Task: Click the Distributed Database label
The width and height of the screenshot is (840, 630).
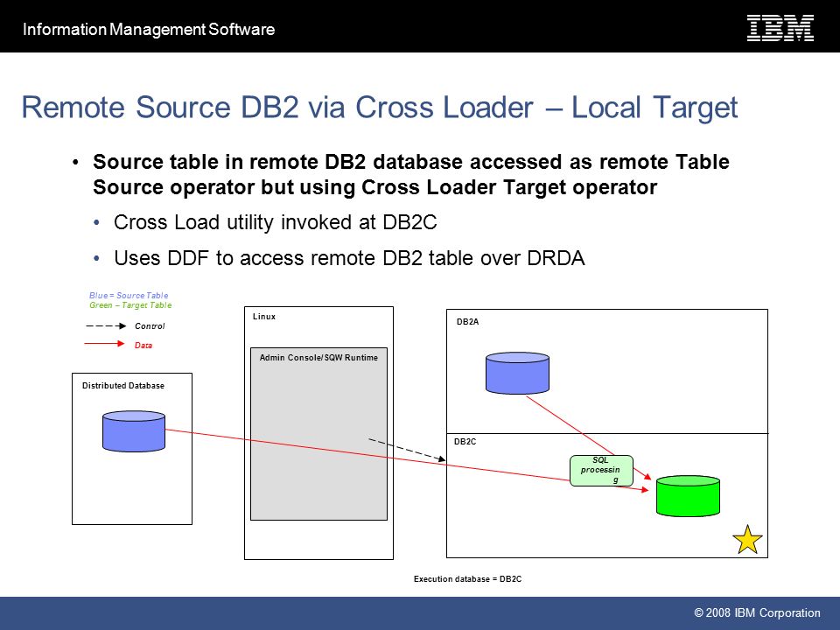Action: pyautogui.click(x=123, y=386)
